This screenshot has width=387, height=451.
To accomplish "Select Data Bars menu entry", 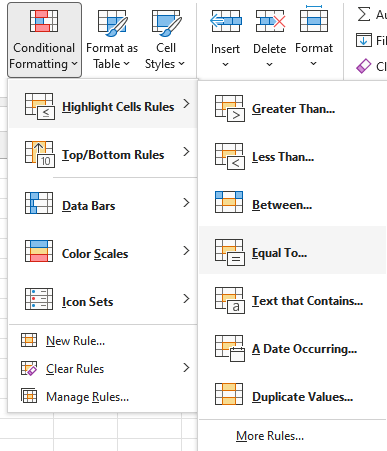I will 103,203.
